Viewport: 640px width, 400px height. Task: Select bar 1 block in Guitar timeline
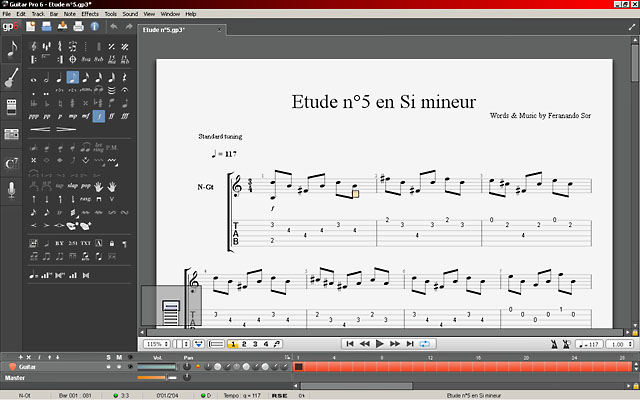click(299, 367)
